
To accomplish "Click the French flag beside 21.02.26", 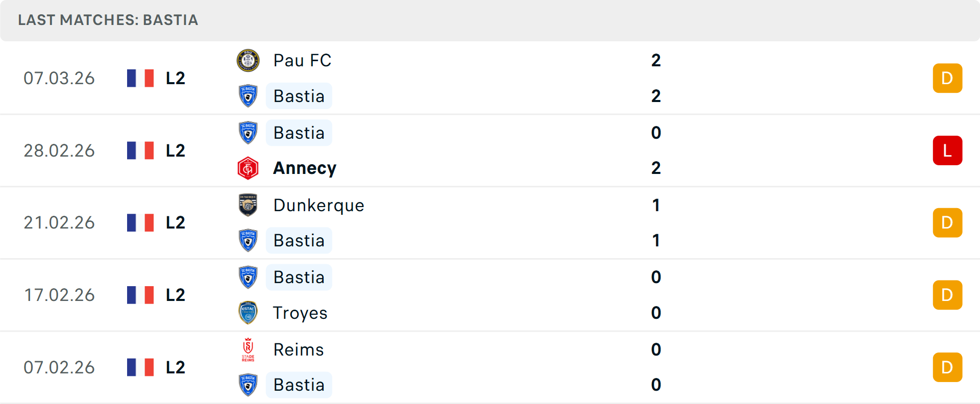I will click(140, 223).
